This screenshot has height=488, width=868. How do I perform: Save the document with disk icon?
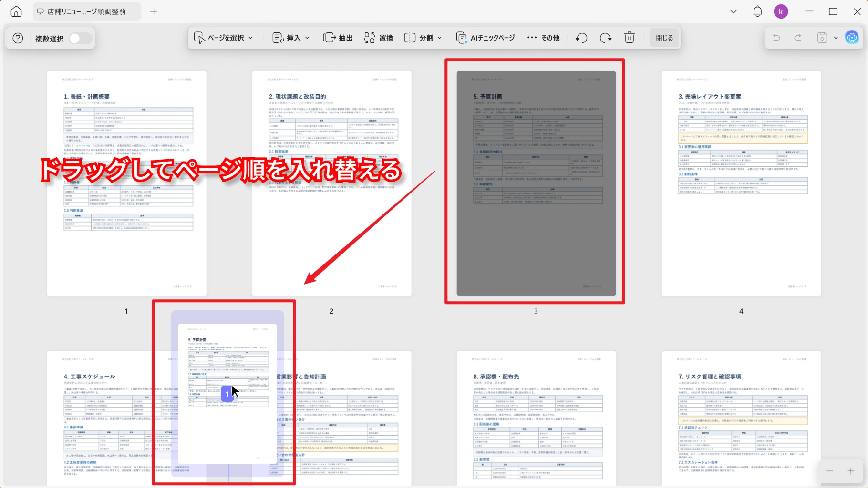tap(822, 38)
